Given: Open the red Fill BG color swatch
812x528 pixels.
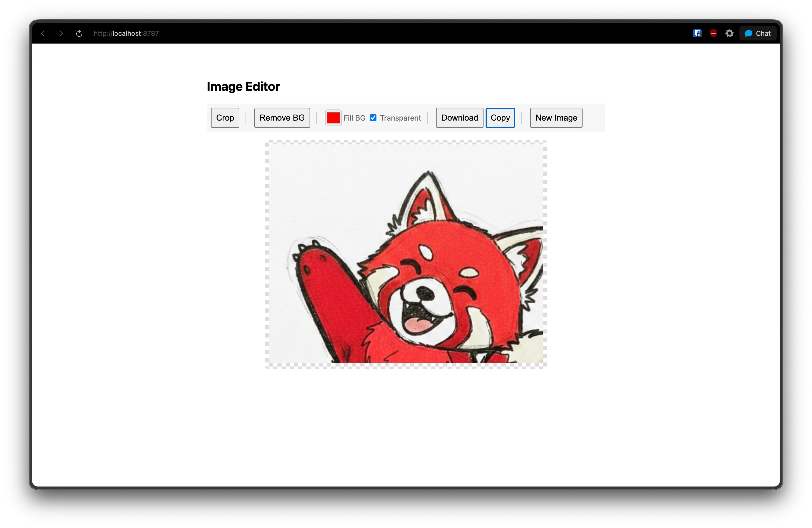Looking at the screenshot, I should (x=333, y=118).
